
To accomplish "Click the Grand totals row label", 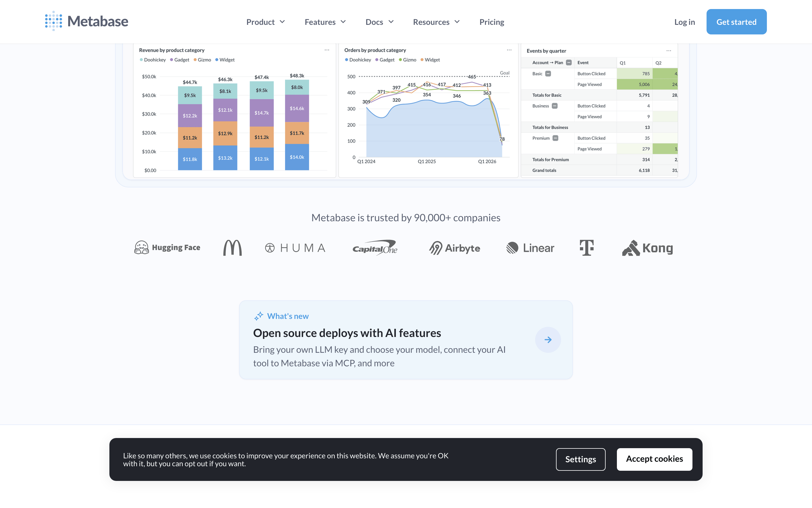I will [x=544, y=170].
